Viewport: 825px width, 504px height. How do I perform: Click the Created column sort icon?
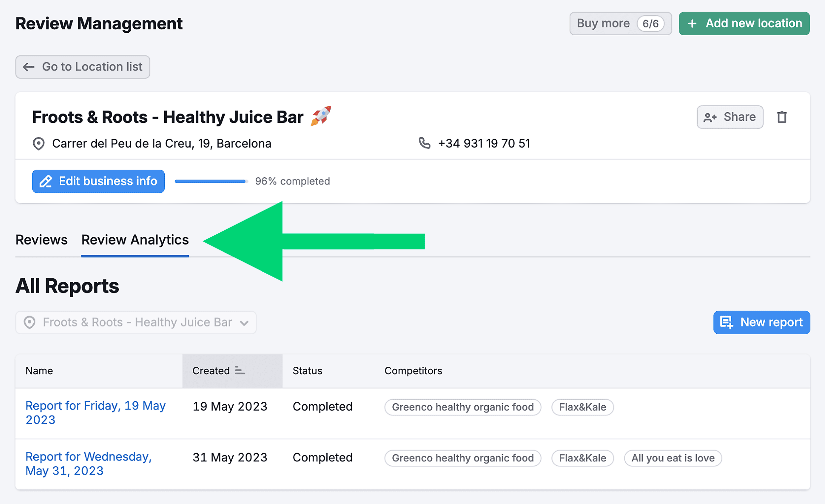240,370
